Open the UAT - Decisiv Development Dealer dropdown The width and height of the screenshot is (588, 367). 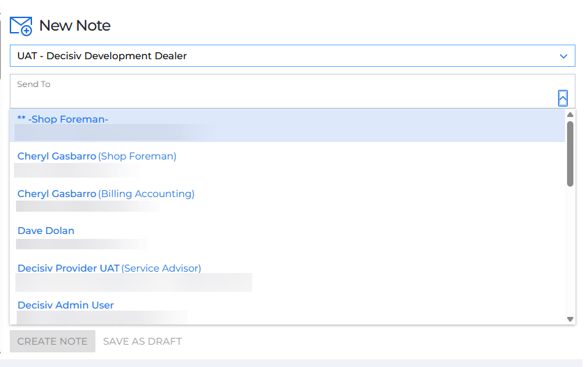tap(292, 56)
